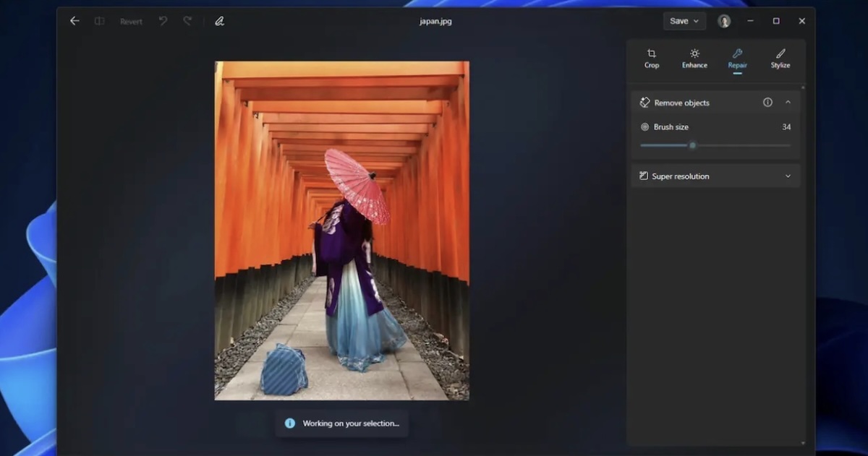Click the info icon in status notification
868x456 pixels.
click(290, 423)
